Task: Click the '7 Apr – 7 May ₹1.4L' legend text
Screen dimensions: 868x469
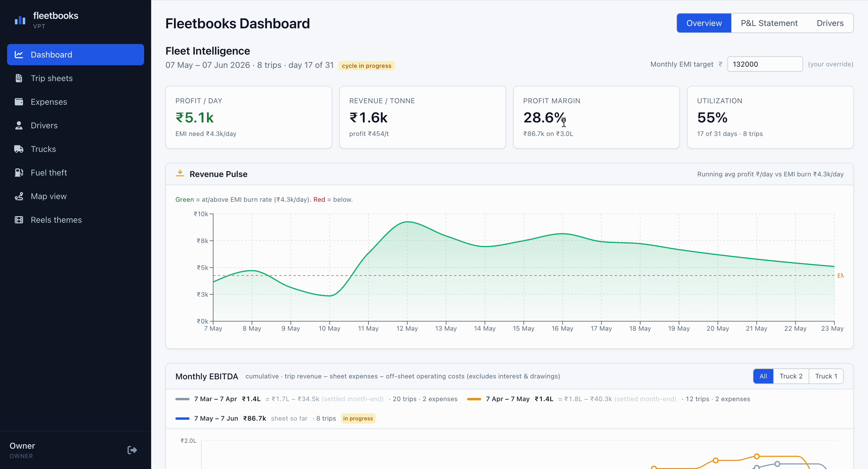Action: [519, 399]
